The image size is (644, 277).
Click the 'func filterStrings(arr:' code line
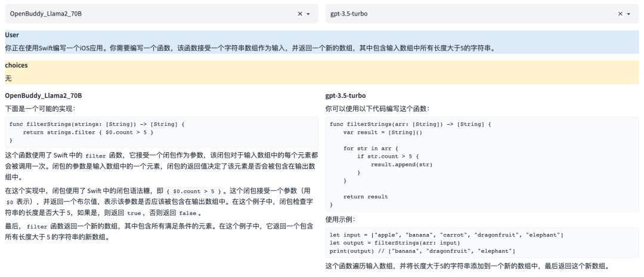410,124
